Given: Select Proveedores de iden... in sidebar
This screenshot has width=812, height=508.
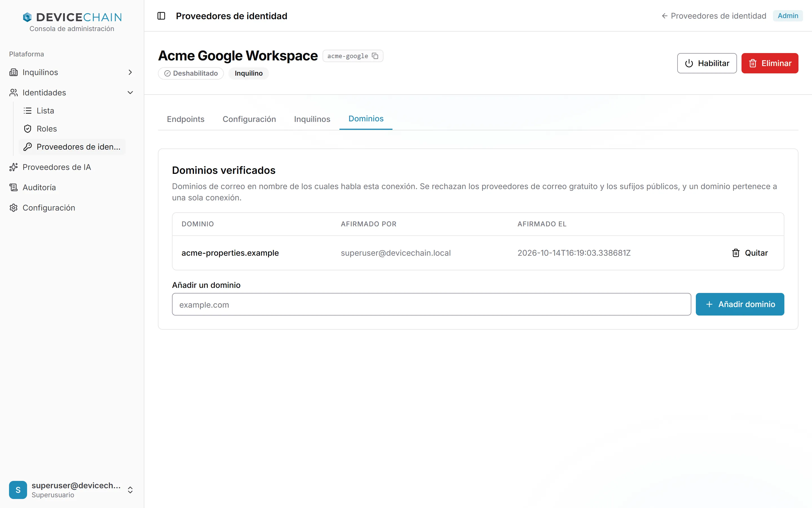Looking at the screenshot, I should tap(72, 147).
